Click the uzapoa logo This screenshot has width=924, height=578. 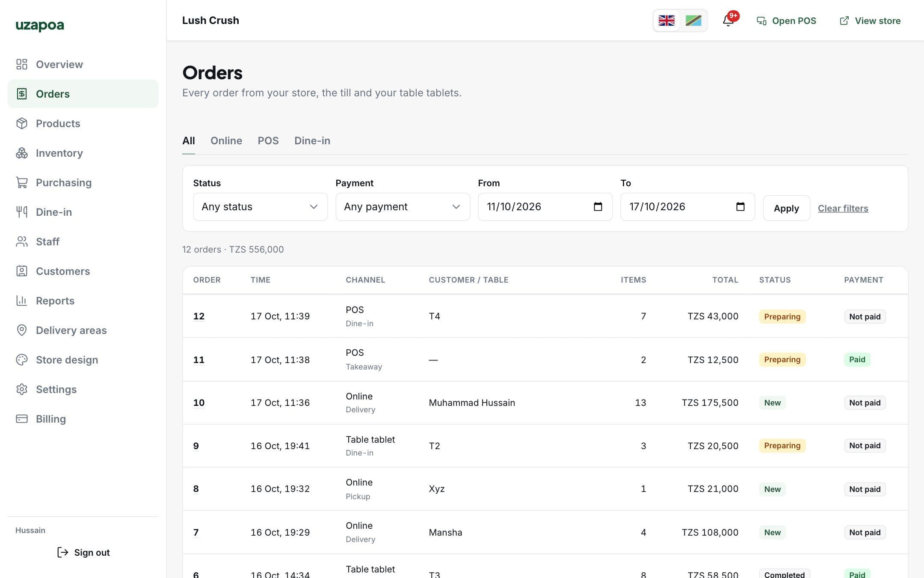(x=40, y=25)
